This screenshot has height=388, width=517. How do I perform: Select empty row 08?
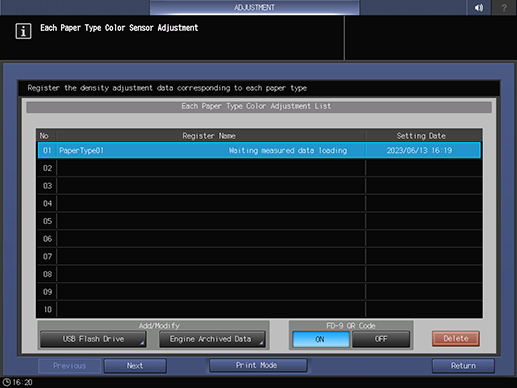point(259,274)
